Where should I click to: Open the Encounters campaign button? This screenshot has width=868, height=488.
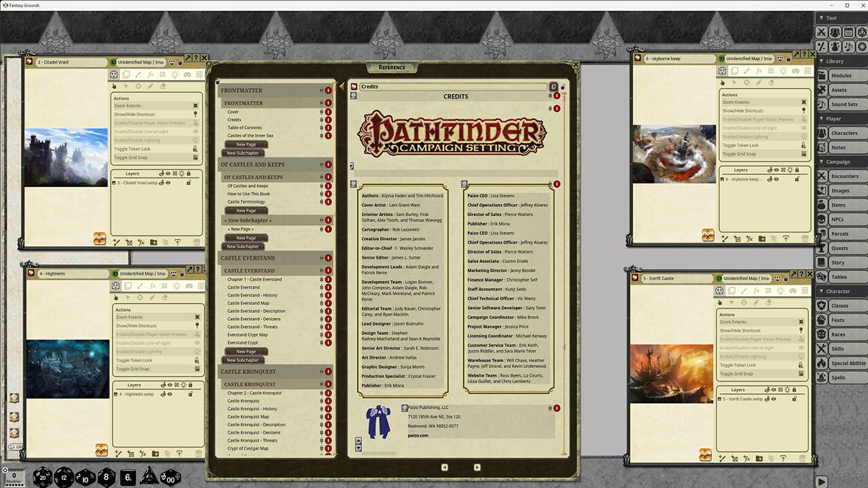click(x=841, y=176)
